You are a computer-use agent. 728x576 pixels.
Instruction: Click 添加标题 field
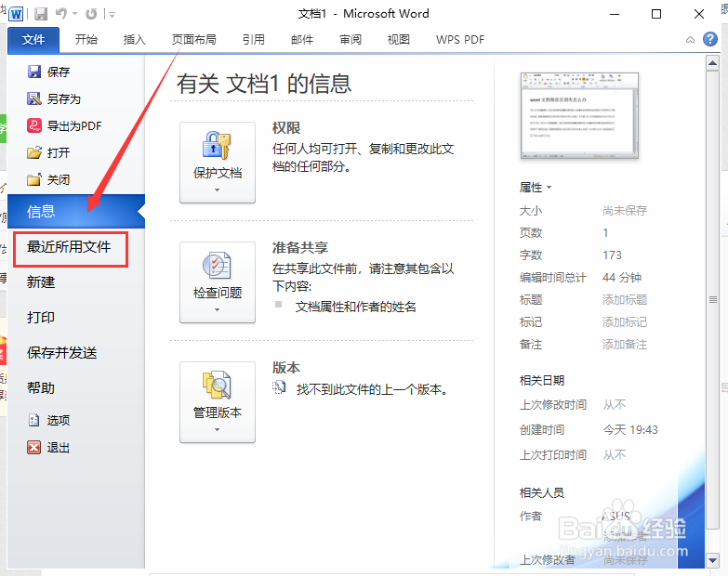(x=625, y=299)
